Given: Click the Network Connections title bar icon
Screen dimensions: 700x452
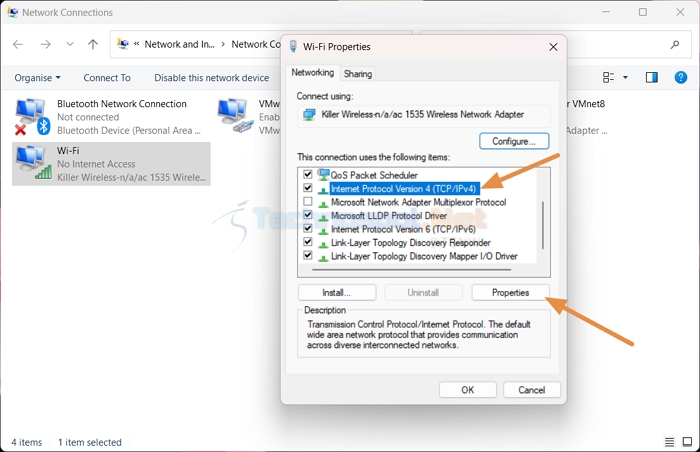Looking at the screenshot, I should [12, 12].
